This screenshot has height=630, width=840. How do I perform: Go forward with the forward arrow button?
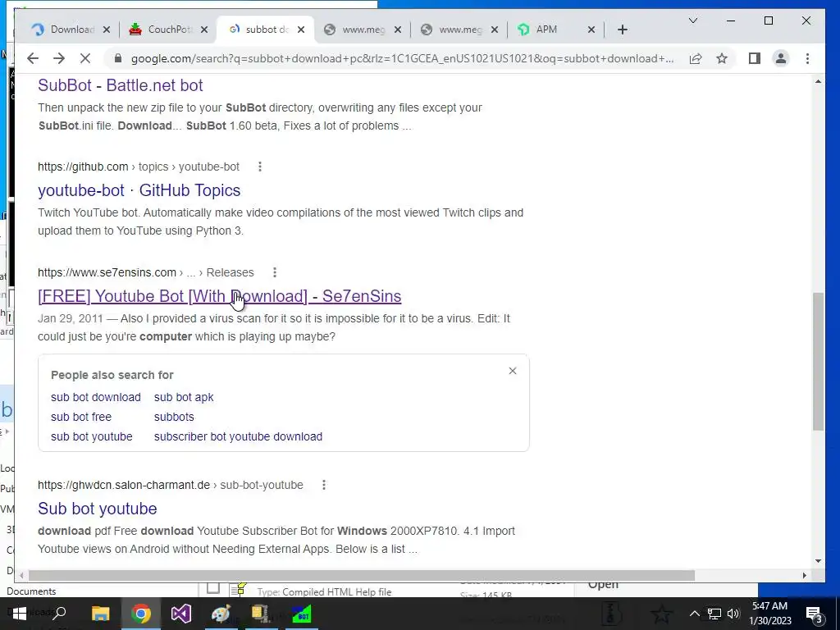(59, 58)
